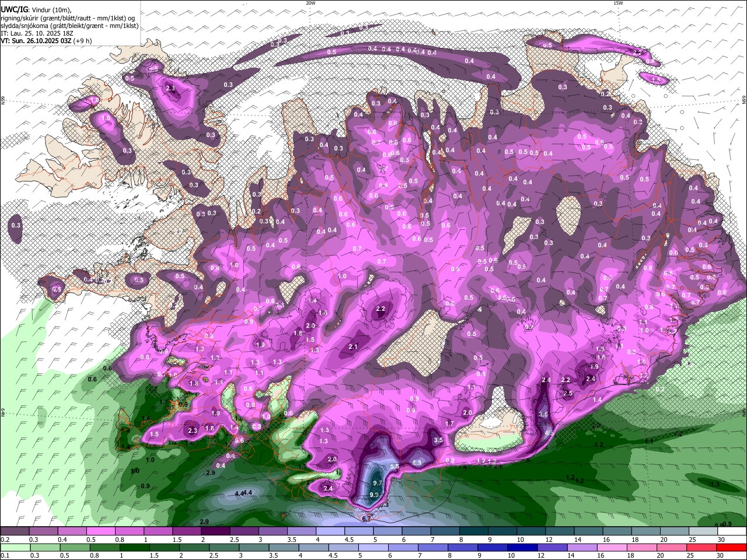Screen dimensions: 747x560
Task: Click the '15W' longitude label
Action: coord(618,3)
